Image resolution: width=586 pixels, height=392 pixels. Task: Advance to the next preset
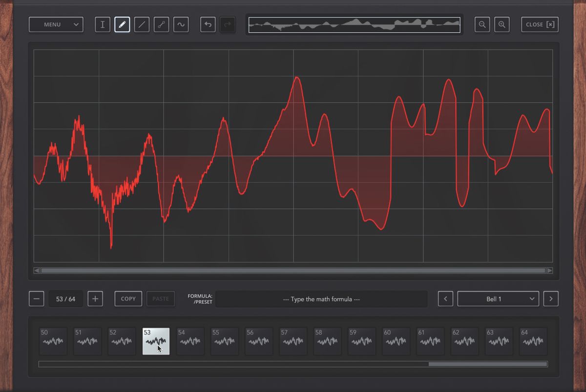[551, 299]
